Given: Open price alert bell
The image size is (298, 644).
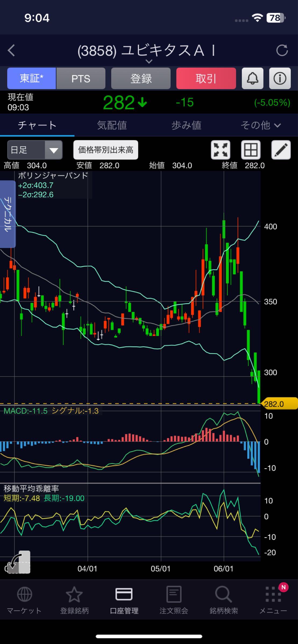Looking at the screenshot, I should [253, 78].
